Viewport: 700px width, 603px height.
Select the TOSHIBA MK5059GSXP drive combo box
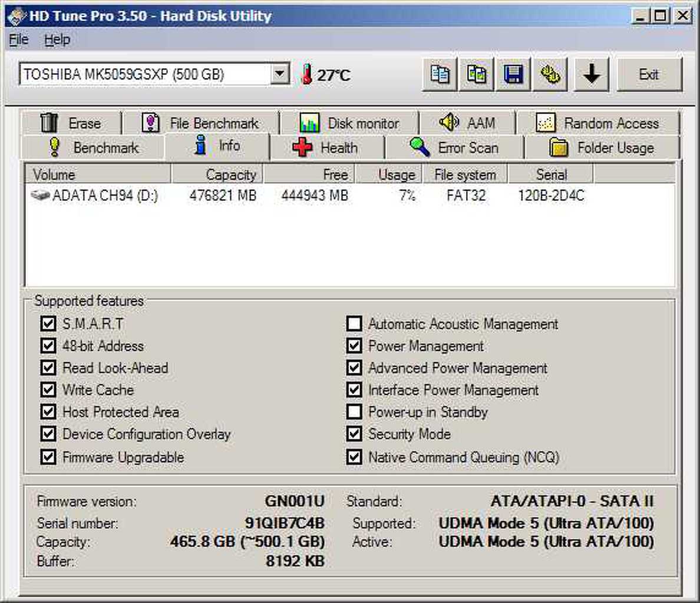coord(154,74)
